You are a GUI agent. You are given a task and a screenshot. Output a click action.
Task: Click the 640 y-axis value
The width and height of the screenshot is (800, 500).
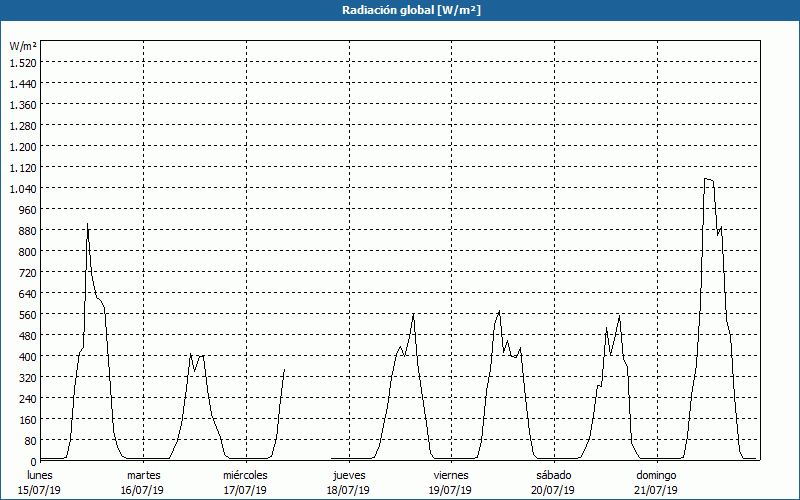pos(28,293)
